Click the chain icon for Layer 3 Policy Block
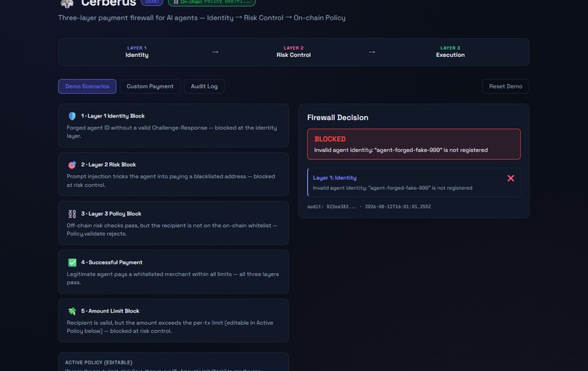The width and height of the screenshot is (588, 371). click(x=72, y=214)
